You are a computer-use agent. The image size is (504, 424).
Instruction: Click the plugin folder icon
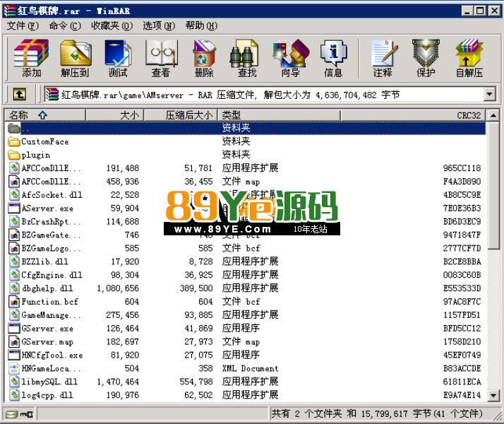pos(14,155)
